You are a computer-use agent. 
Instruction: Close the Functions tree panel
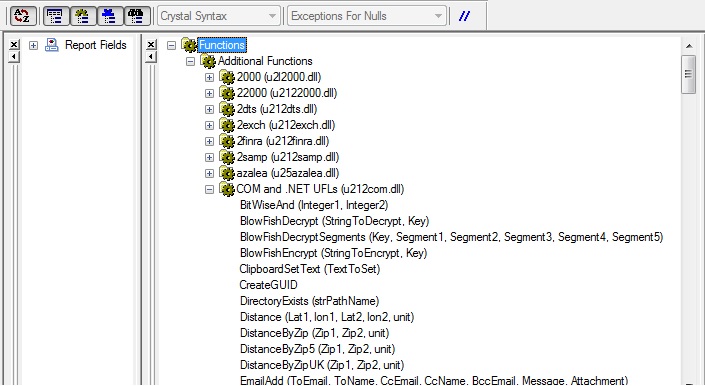pyautogui.click(x=152, y=44)
